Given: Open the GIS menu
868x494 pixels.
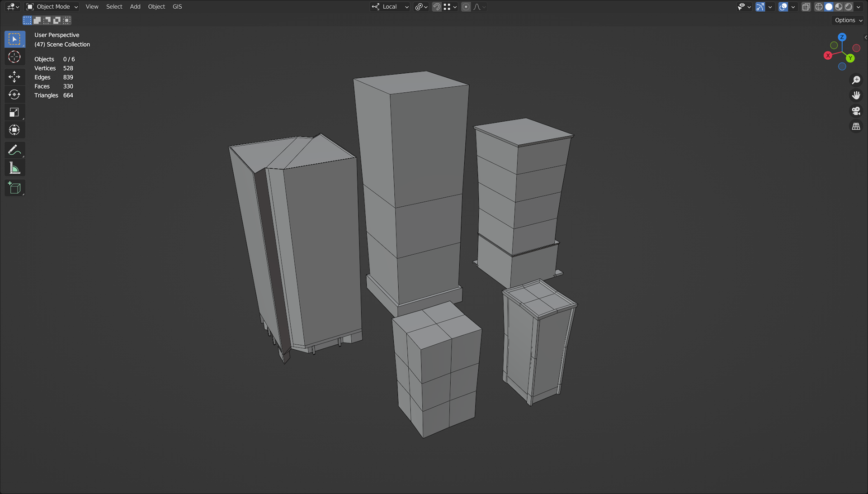Looking at the screenshot, I should coord(177,7).
